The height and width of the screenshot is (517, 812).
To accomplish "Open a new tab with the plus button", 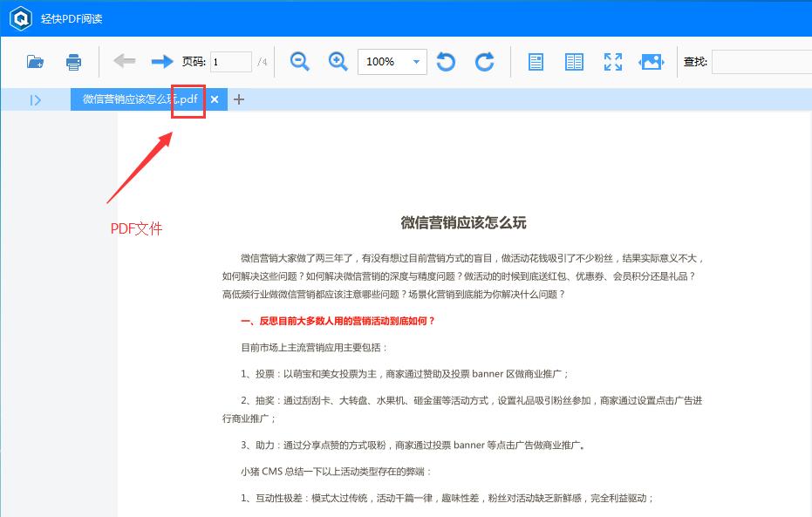I will click(238, 99).
